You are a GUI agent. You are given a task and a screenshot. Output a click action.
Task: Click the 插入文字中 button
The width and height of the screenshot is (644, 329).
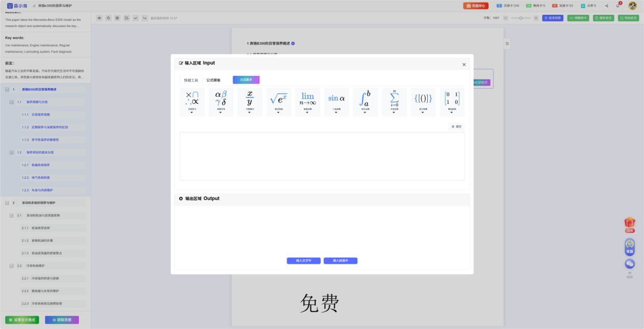point(303,261)
